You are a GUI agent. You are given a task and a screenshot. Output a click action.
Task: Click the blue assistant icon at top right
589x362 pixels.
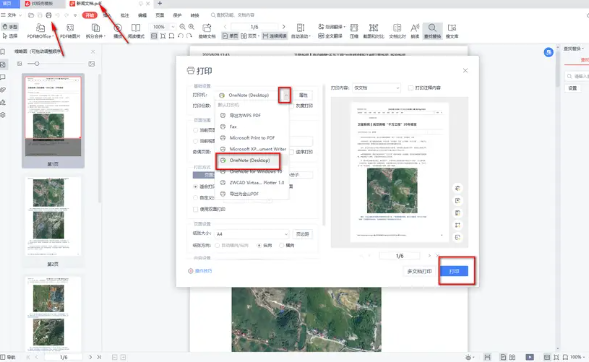(x=548, y=52)
